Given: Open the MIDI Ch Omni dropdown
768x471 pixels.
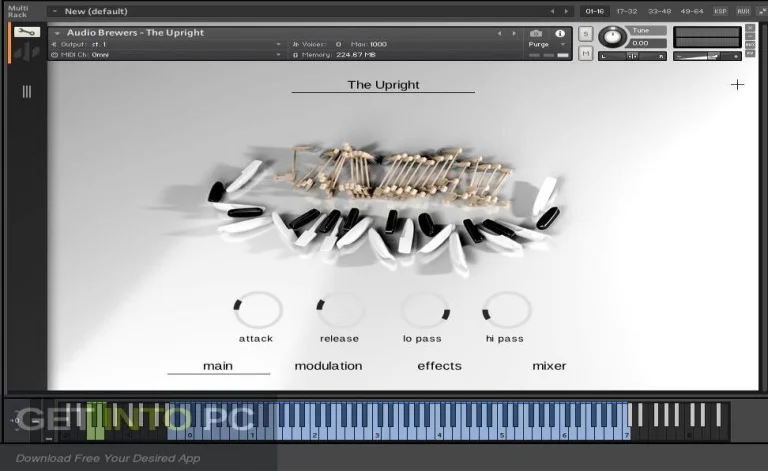Looking at the screenshot, I should click(278, 55).
